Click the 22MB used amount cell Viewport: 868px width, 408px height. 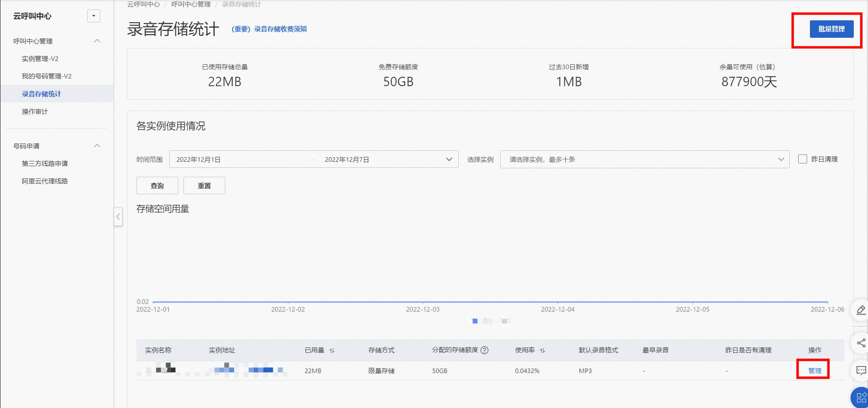[313, 371]
